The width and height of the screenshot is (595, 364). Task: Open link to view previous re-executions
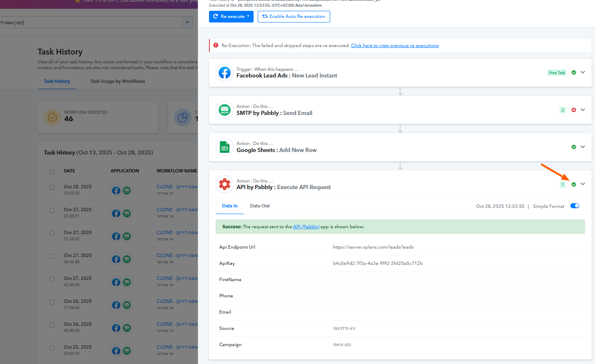tap(395, 46)
